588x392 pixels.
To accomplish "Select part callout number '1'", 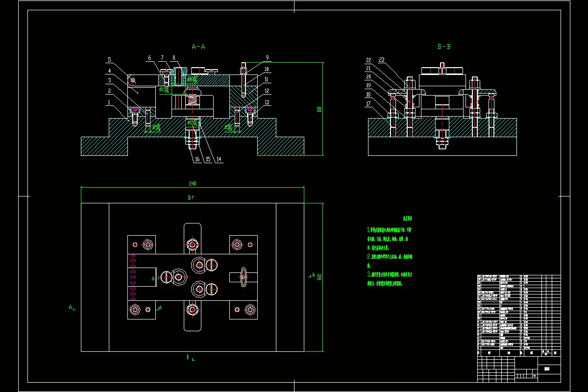I will [110, 102].
